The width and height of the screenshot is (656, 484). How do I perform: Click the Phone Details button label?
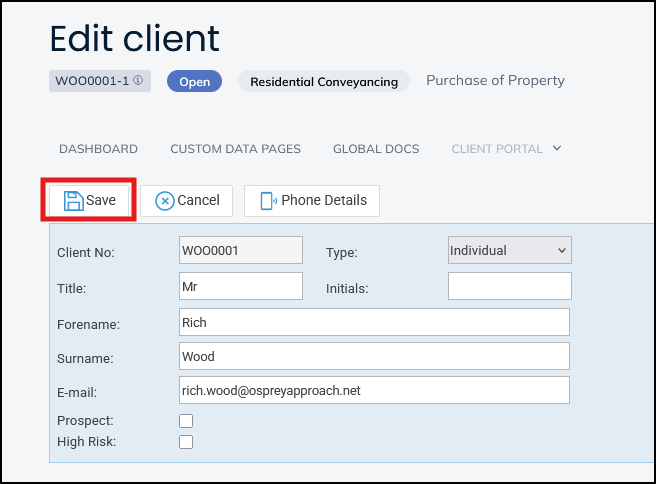[x=324, y=201]
